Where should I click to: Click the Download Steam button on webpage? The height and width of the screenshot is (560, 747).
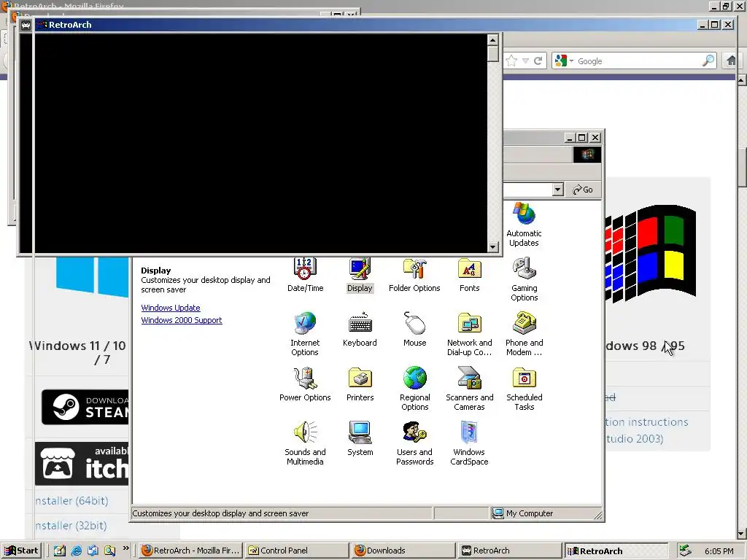point(85,407)
